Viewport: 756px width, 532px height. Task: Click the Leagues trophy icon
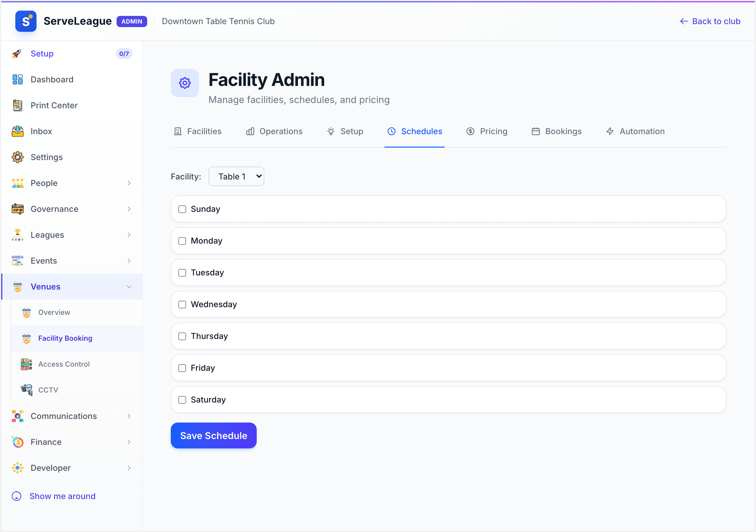click(17, 235)
